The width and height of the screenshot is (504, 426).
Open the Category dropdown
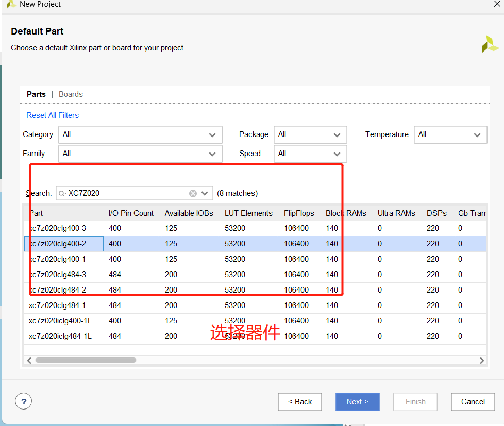coord(140,134)
